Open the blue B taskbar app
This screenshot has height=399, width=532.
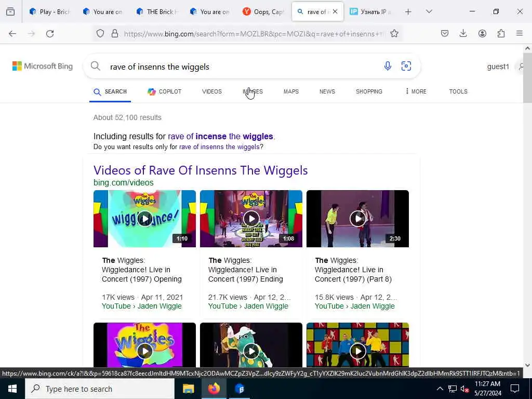click(x=239, y=389)
